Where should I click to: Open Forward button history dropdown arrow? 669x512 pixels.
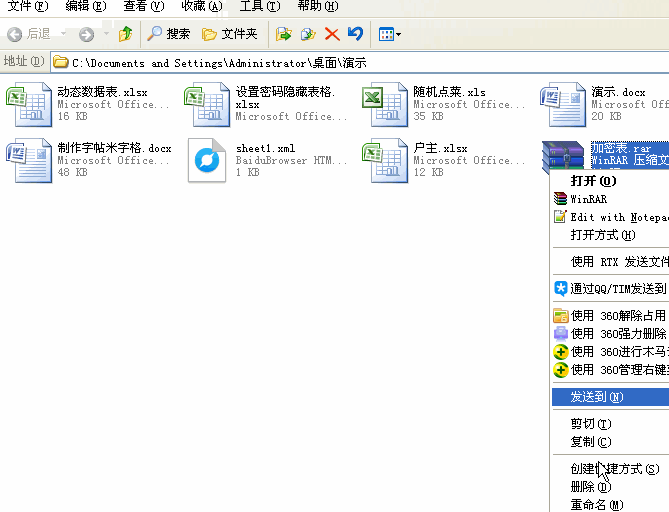point(106,33)
